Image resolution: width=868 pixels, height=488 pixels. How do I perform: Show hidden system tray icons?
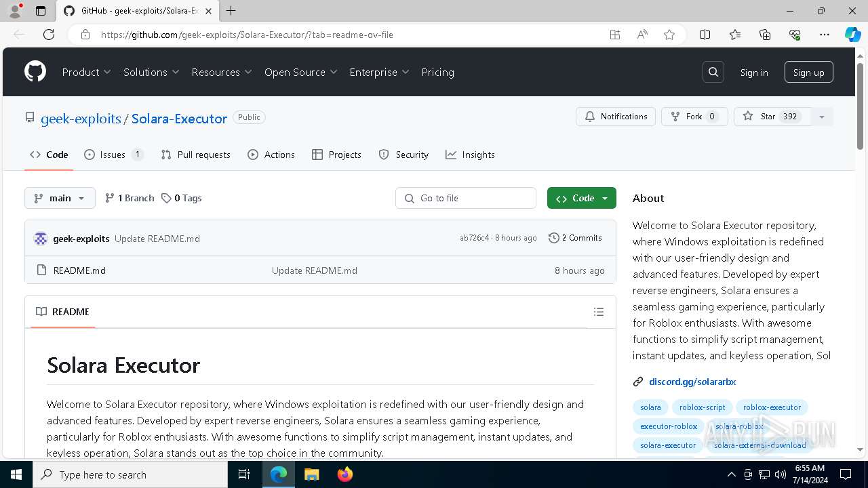coord(731,474)
